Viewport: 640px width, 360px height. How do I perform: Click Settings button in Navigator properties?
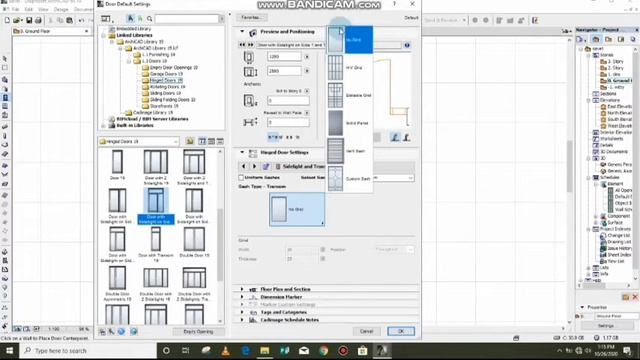coord(606,326)
